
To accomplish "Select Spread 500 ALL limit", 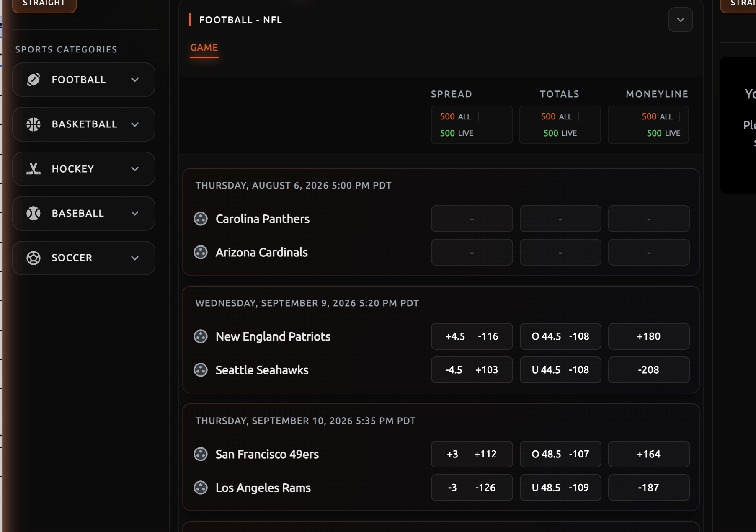I will (x=456, y=116).
